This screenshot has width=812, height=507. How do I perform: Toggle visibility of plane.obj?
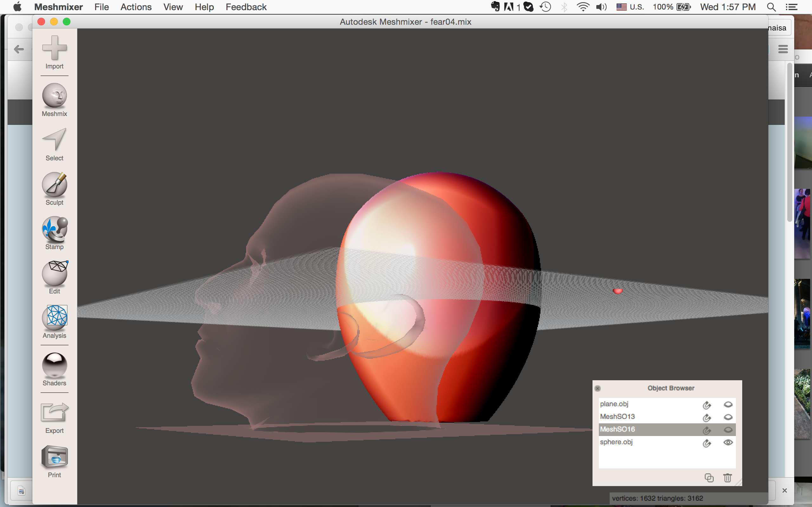click(x=727, y=404)
